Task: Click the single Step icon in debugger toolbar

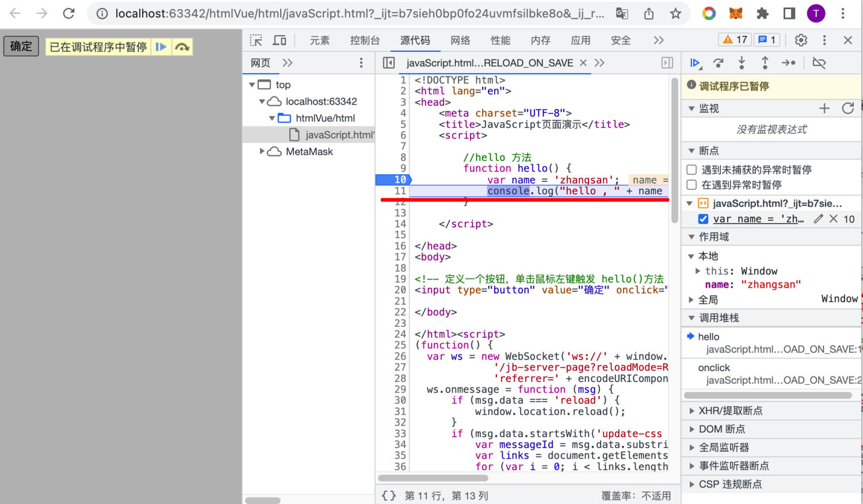Action: click(x=788, y=63)
